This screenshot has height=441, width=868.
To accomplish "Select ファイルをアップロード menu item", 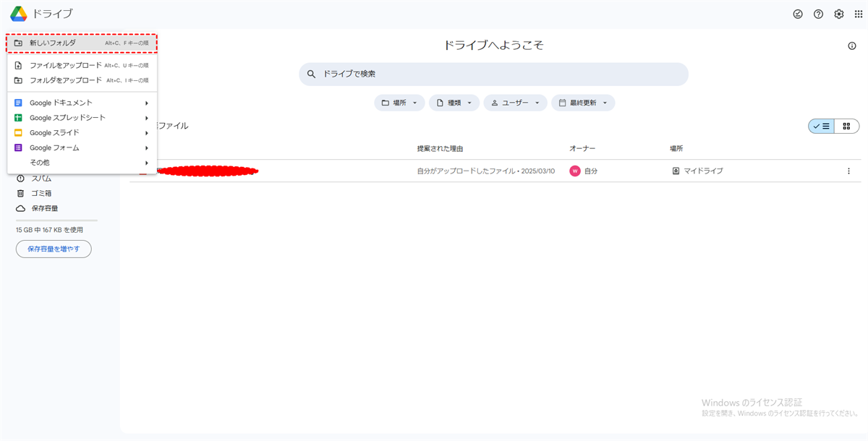I will pyautogui.click(x=82, y=65).
